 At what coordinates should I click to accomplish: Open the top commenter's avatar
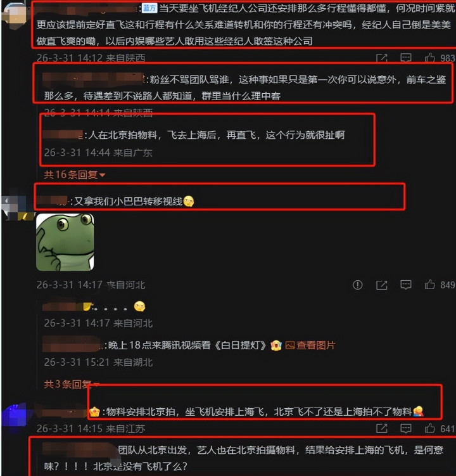[15, 14]
